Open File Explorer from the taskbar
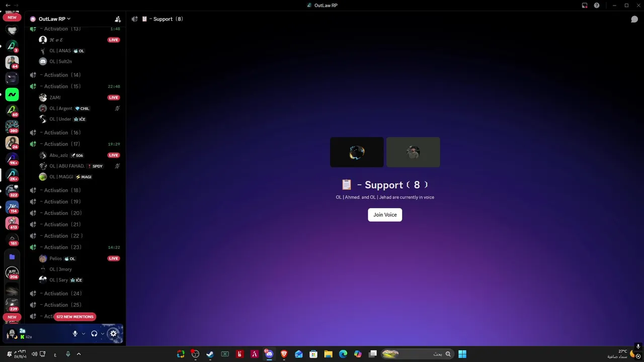 pyautogui.click(x=328, y=354)
